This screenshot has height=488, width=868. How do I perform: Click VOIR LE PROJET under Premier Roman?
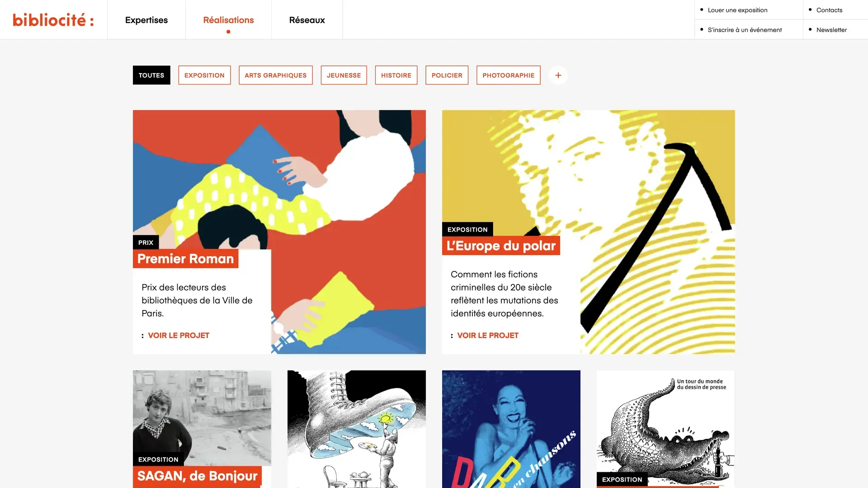[x=179, y=335]
